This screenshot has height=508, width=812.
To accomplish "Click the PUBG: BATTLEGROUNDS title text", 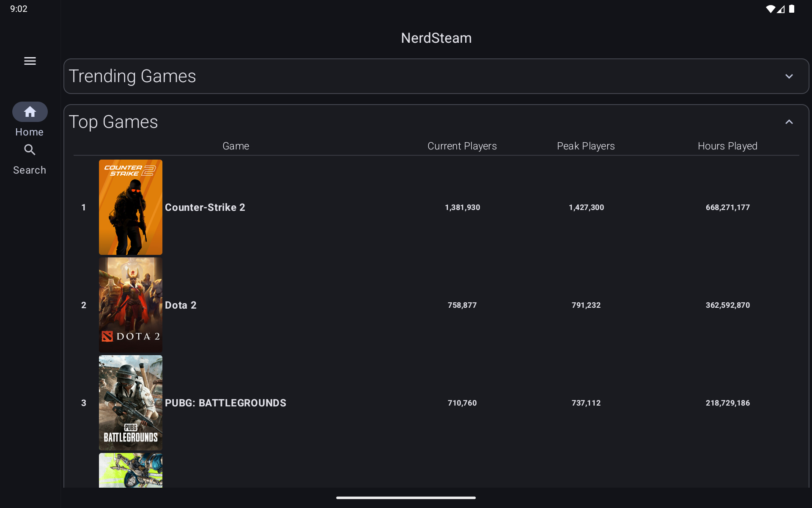I will [x=225, y=403].
